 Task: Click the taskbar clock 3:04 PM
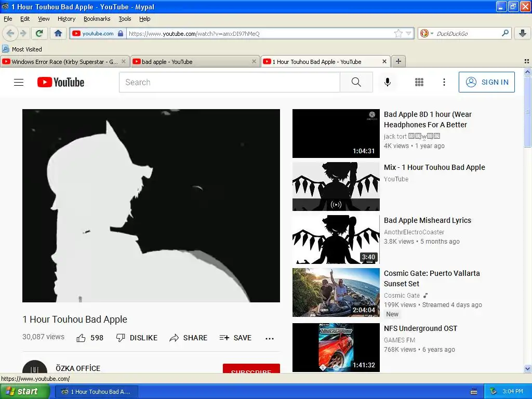513,392
